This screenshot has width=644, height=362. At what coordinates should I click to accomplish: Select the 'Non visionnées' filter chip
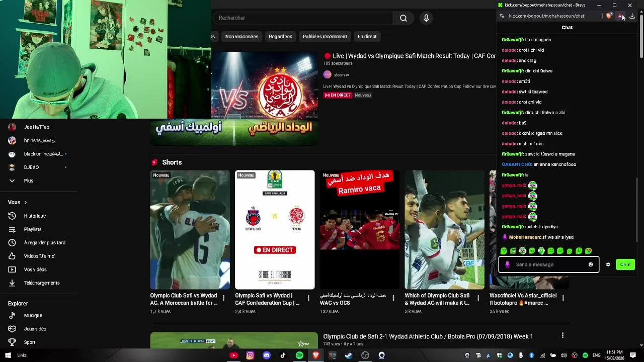click(242, 37)
